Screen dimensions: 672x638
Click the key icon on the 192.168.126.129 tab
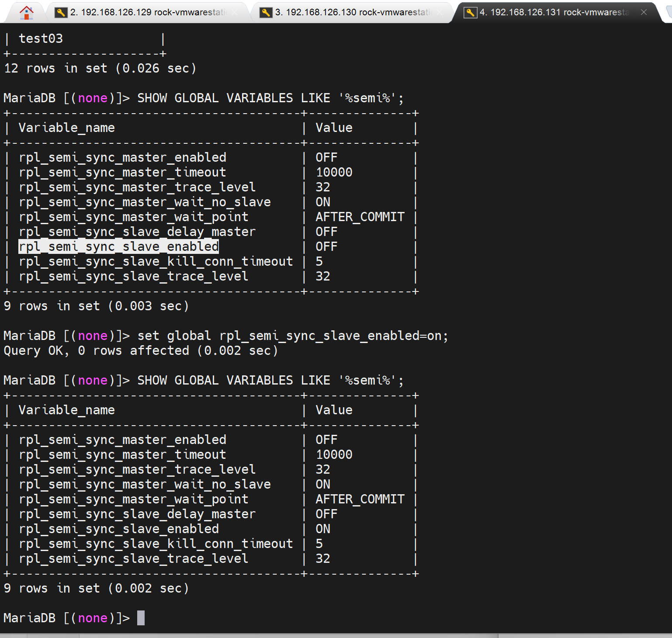click(x=61, y=12)
